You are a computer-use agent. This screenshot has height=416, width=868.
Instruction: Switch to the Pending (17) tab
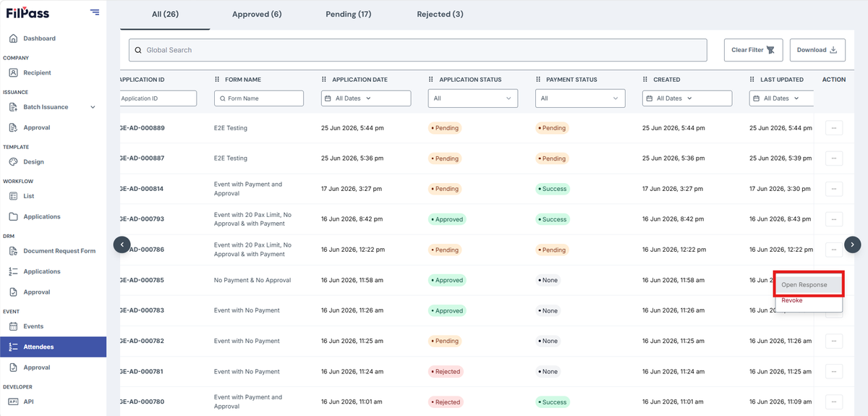click(x=349, y=14)
